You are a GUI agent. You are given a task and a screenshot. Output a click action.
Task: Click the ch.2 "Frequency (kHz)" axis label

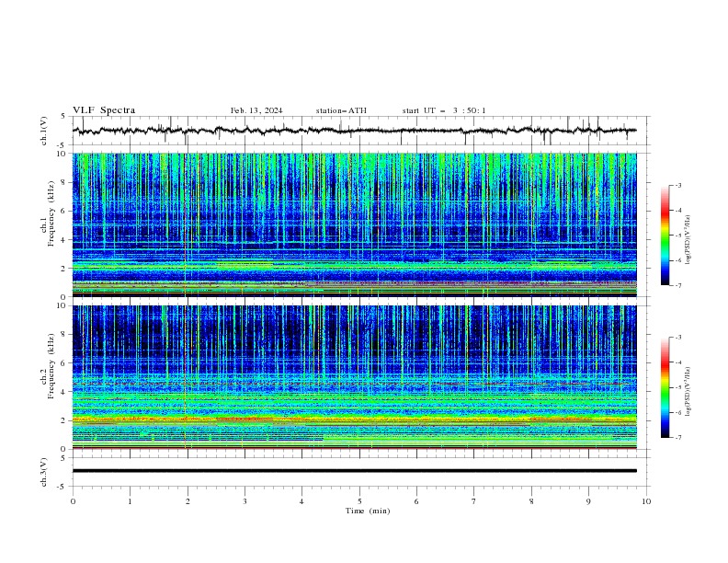tap(51, 365)
